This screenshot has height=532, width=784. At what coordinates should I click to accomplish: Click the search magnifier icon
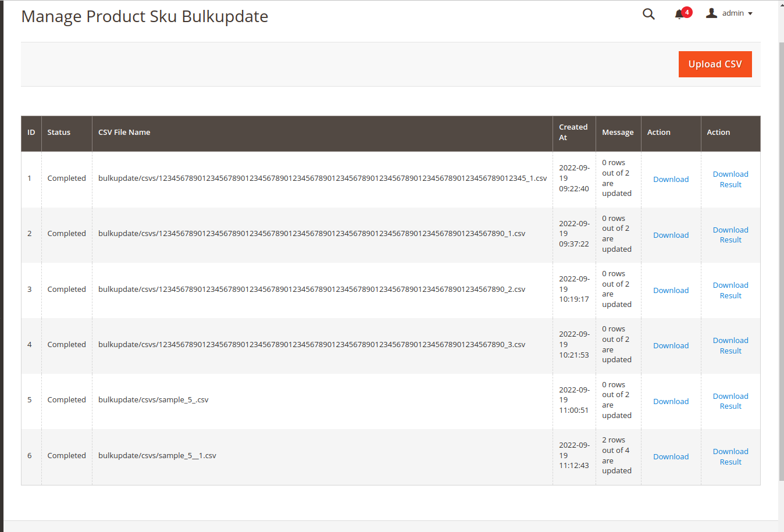pyautogui.click(x=648, y=14)
